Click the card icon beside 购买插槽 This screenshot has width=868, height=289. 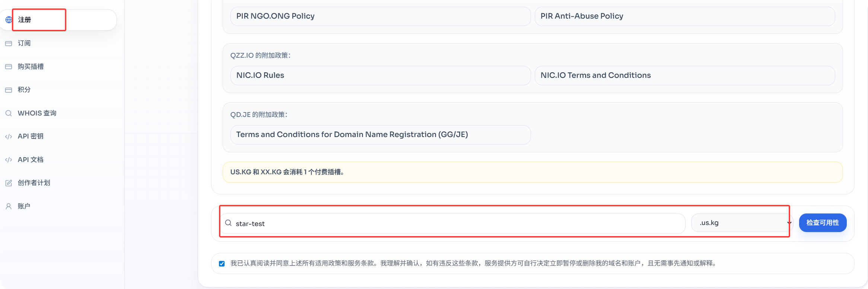coord(9,67)
